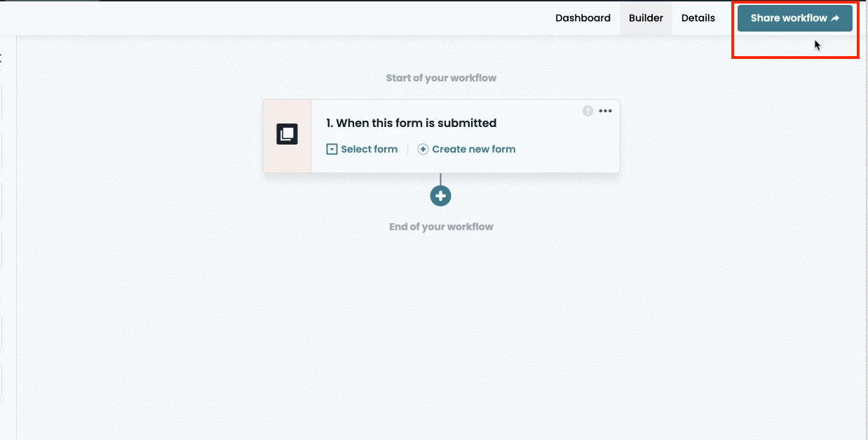Click the topmost sidebar block at left edge
Viewport: 868px width, 440px height.
1,102
